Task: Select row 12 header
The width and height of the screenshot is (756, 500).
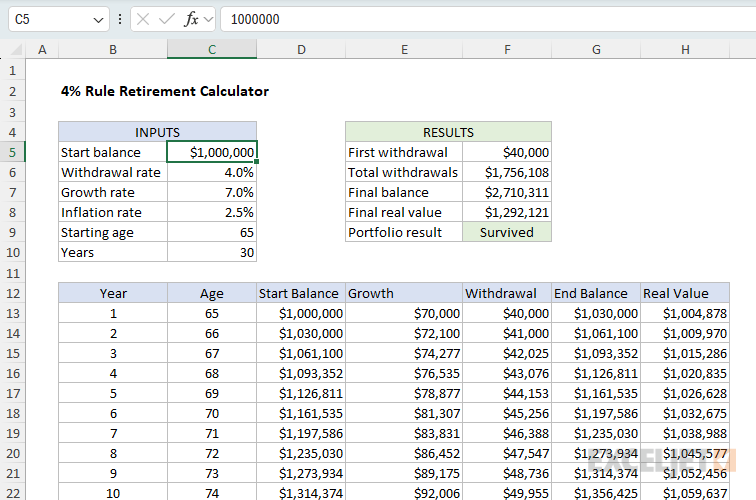Action: pyautogui.click(x=13, y=293)
